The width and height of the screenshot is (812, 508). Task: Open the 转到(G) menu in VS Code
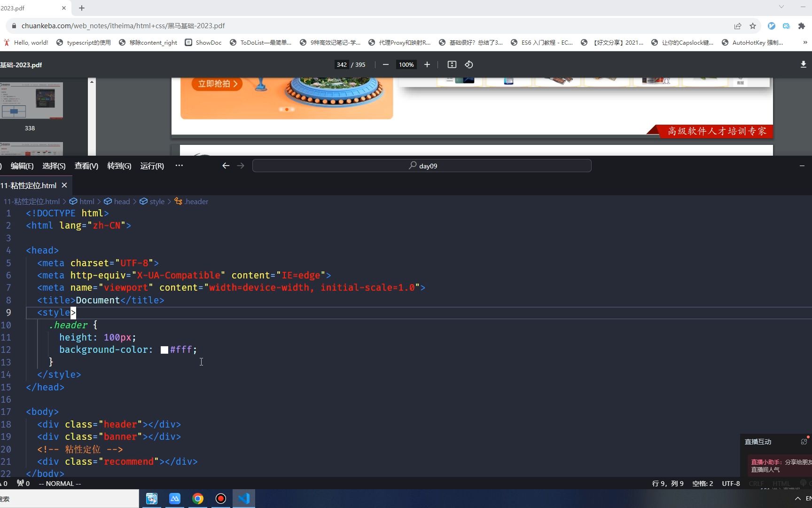point(119,166)
